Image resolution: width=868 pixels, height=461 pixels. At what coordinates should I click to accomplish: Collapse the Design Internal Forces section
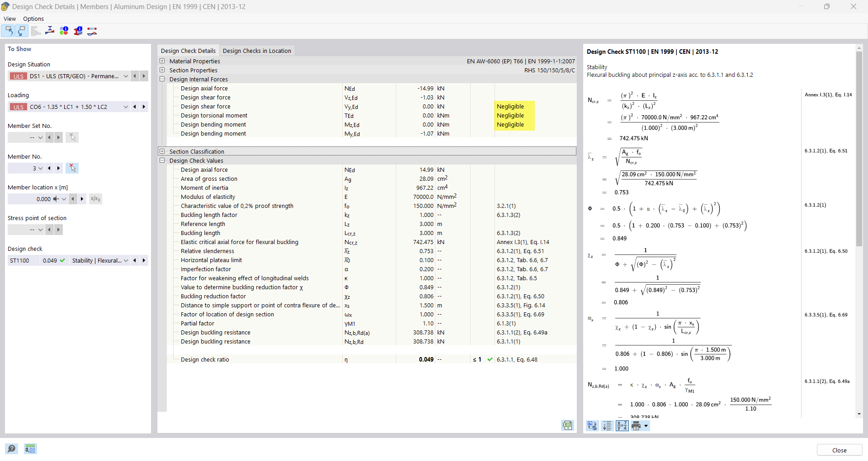click(162, 79)
